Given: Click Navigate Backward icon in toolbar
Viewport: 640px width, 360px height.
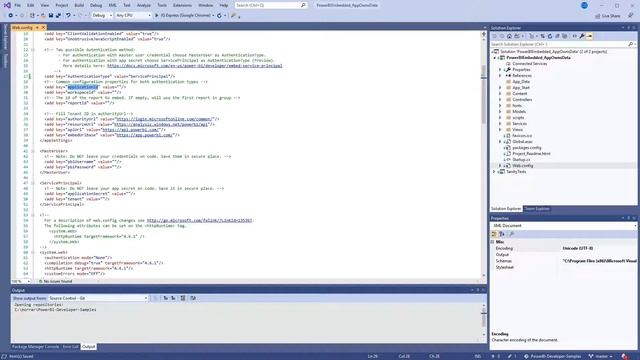Looking at the screenshot, I should pos(11,16).
